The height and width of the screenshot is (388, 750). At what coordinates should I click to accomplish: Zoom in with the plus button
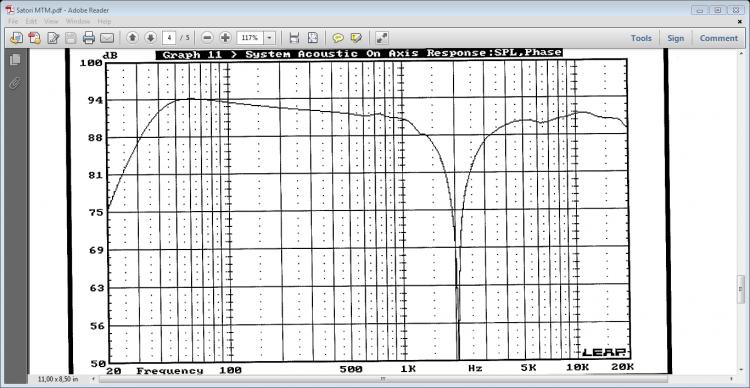225,37
